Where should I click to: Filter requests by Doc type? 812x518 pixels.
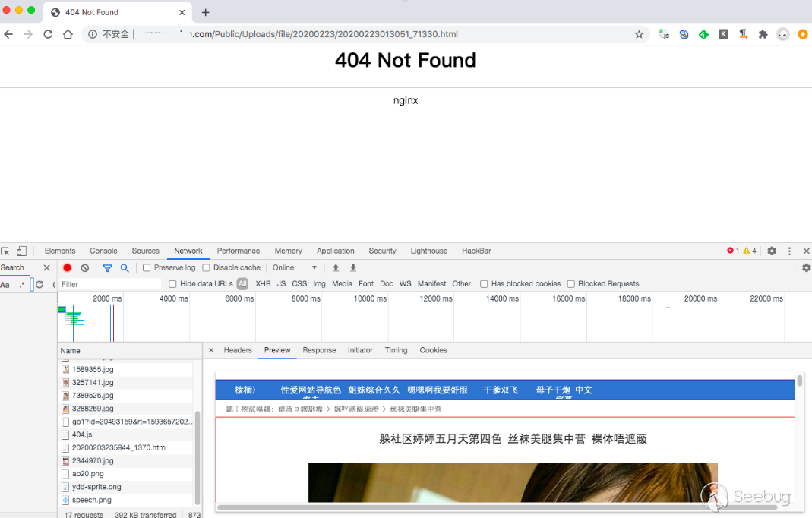point(387,284)
